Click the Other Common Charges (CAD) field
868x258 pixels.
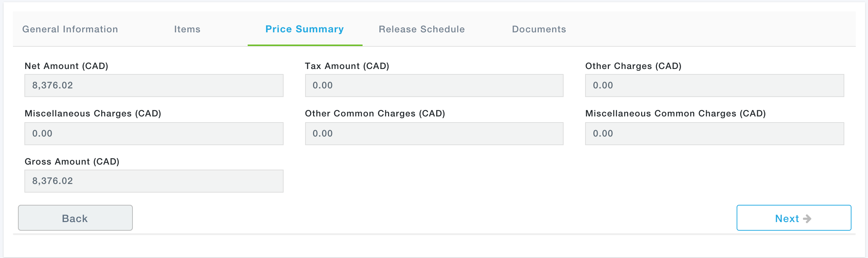434,134
